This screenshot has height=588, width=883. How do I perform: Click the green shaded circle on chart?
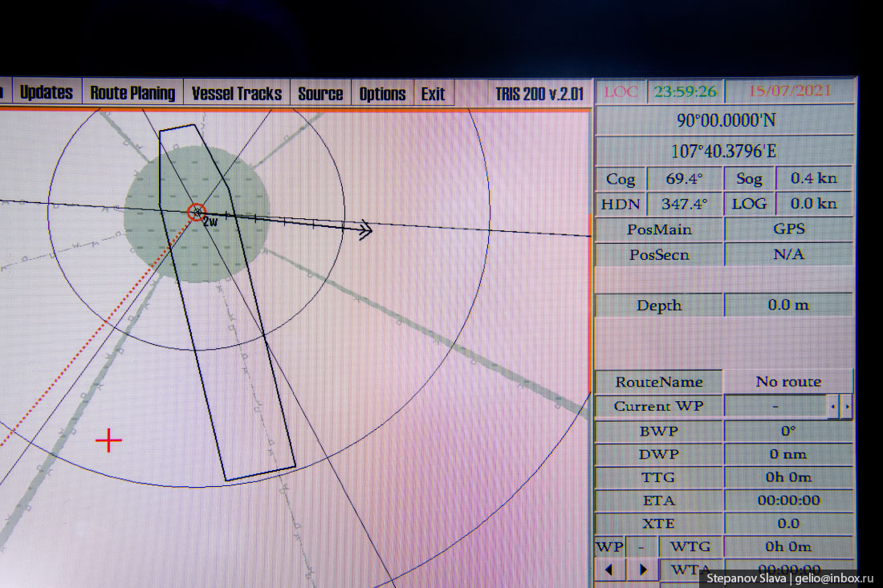tap(241, 241)
